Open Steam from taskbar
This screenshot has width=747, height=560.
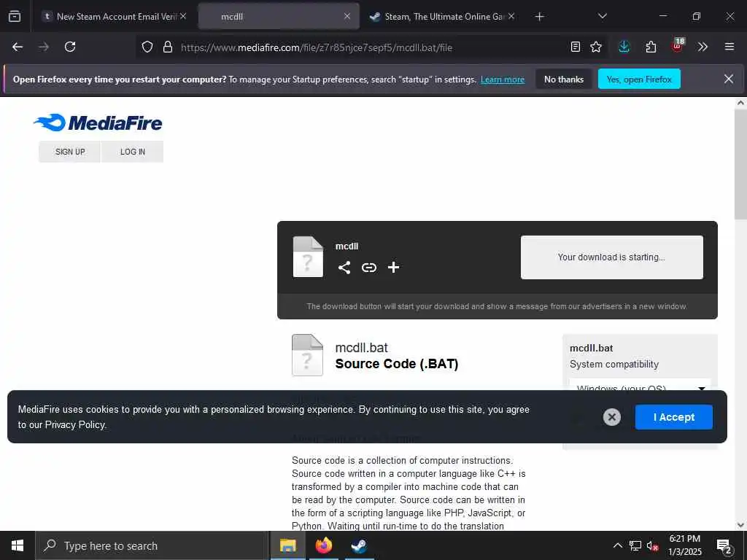coord(359,545)
